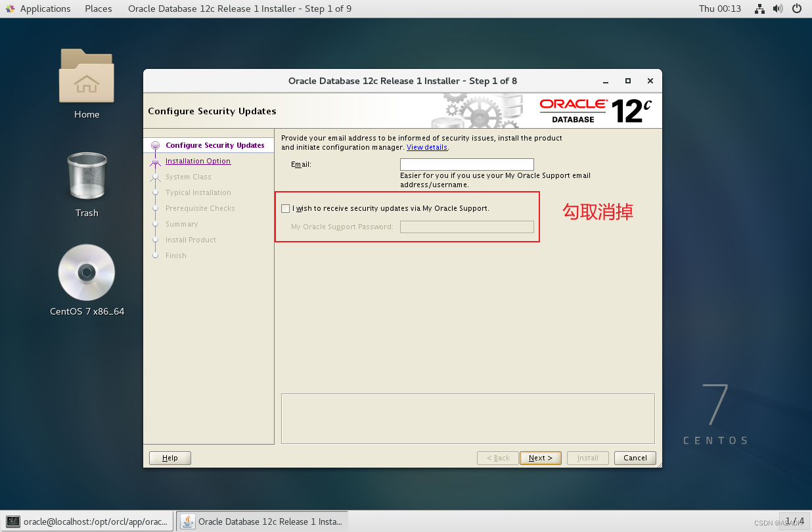
Task: Go to the Installation Option step link
Action: pyautogui.click(x=198, y=161)
